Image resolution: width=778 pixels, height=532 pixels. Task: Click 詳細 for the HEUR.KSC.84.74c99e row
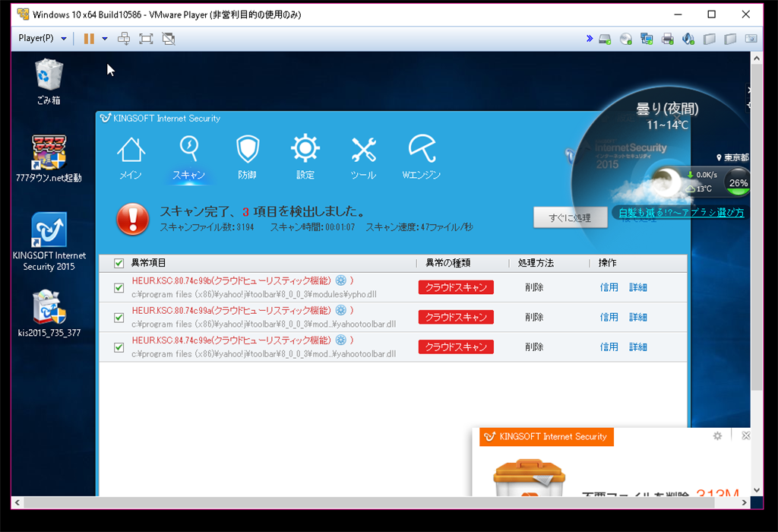[x=638, y=347]
